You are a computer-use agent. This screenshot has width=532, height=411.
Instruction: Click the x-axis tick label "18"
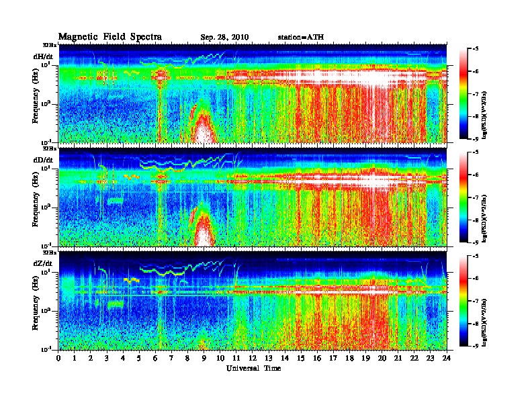349,358
